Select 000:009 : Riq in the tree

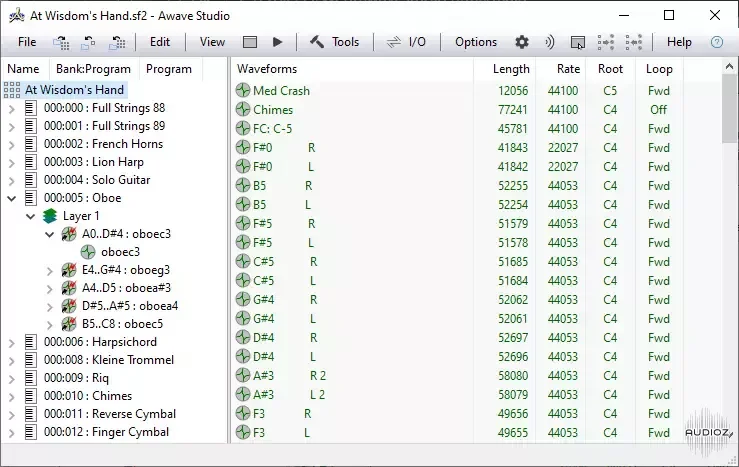tap(76, 378)
